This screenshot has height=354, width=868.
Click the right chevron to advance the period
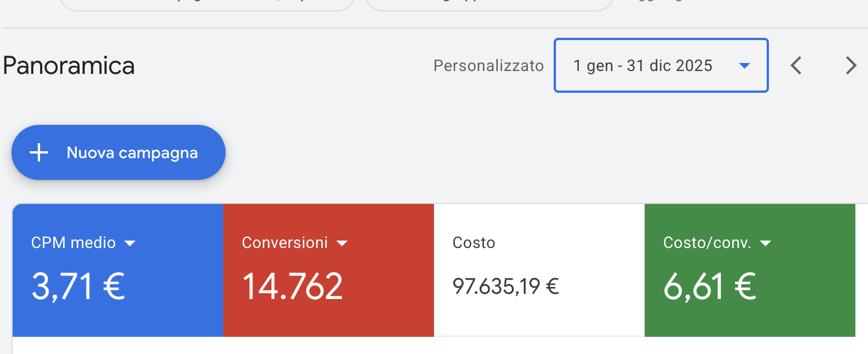[851, 65]
